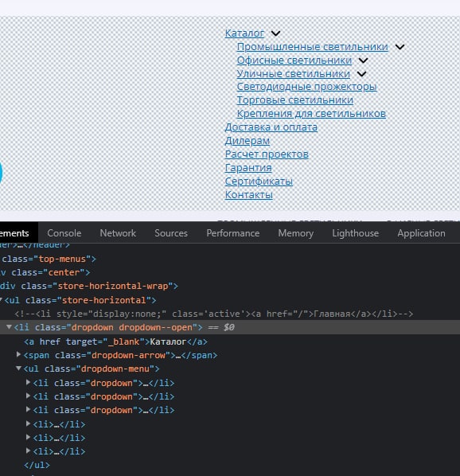The image size is (460, 476).
Task: Expand the second li class dropdown node
Action: click(x=28, y=396)
